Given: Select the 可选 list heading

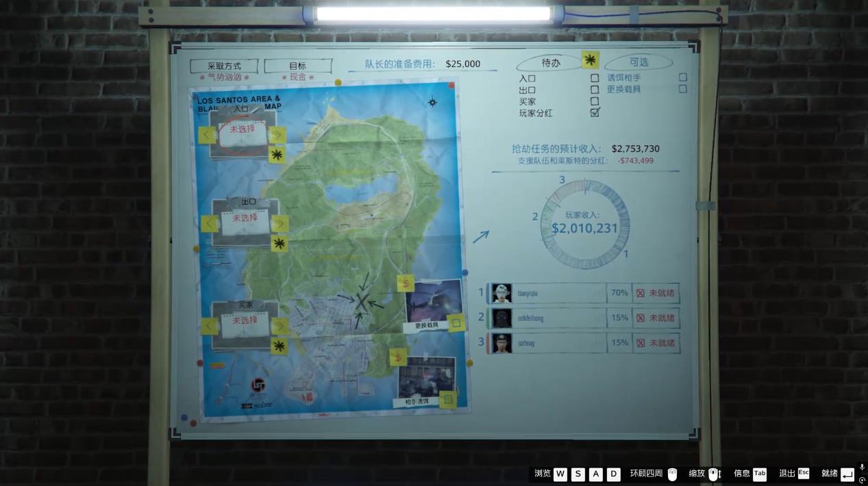Looking at the screenshot, I should coord(639,62).
